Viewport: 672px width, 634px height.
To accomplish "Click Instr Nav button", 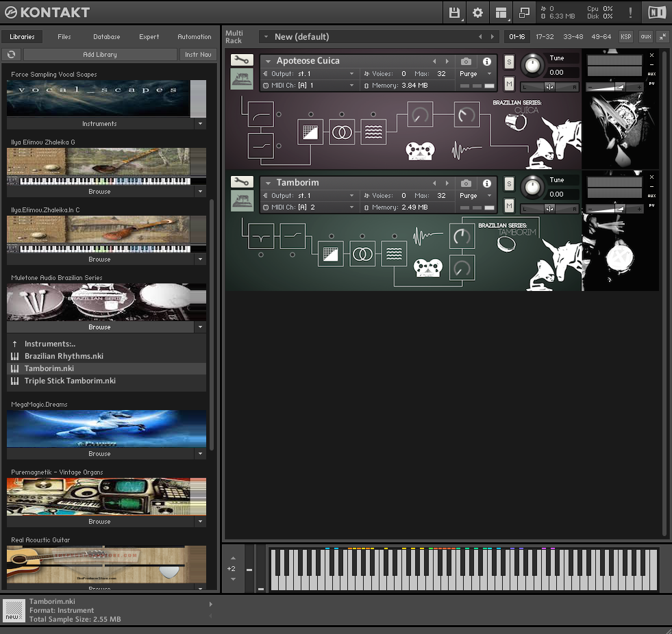I will 198,54.
